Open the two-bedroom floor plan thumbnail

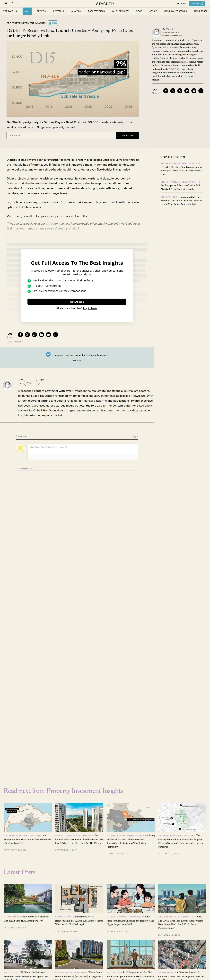click(79, 898)
